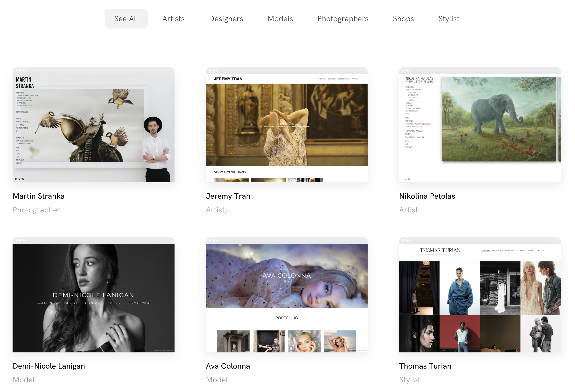This screenshot has height=392, width=575.
Task: Open Instagram from Nikolina Petolas' sidebar
Action: (x=409, y=179)
